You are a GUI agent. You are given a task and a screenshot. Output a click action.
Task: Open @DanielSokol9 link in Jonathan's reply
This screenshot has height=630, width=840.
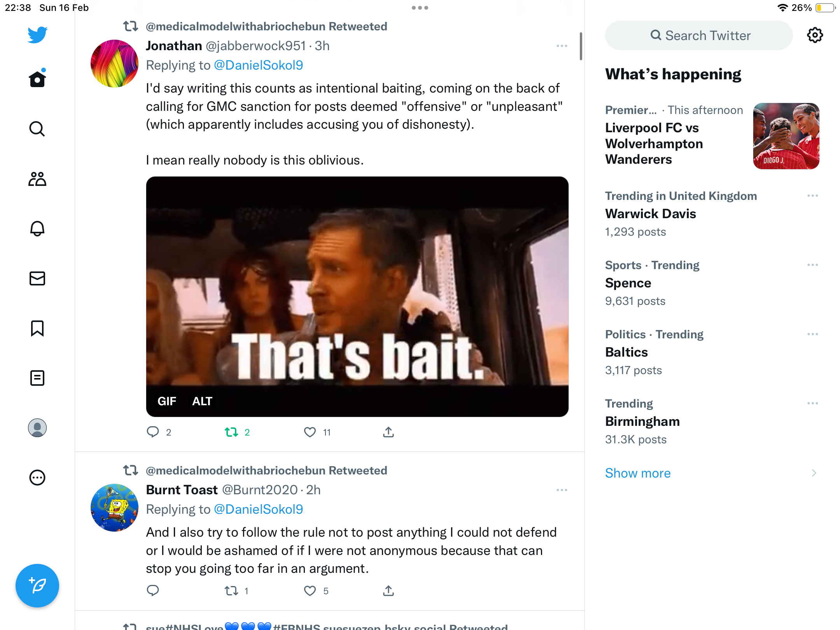point(259,65)
